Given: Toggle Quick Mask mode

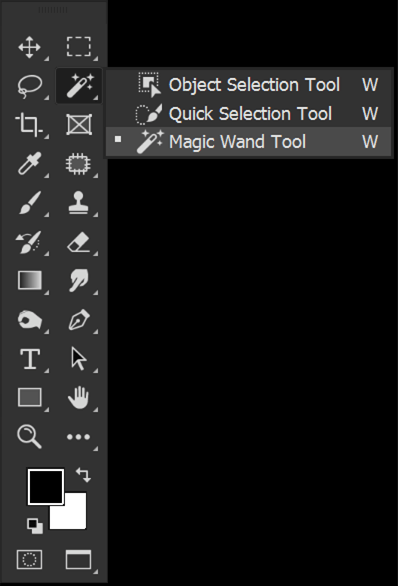Looking at the screenshot, I should click(x=30, y=559).
